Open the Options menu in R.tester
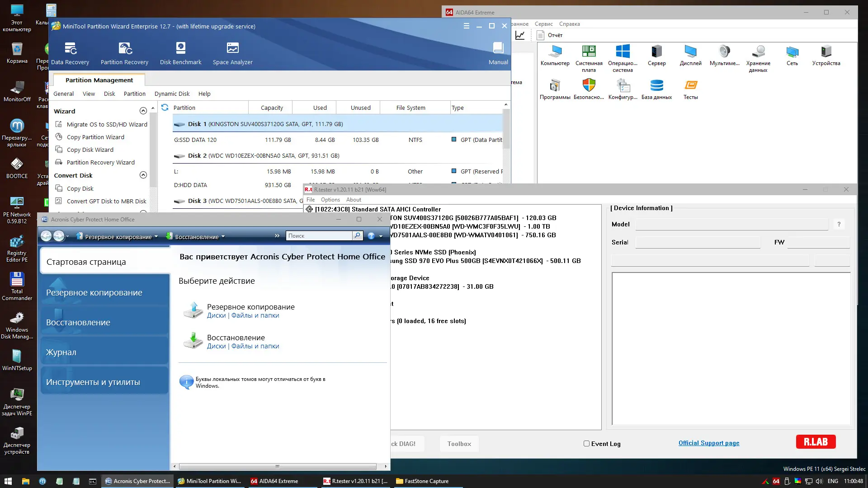868x488 pixels. pos(330,200)
